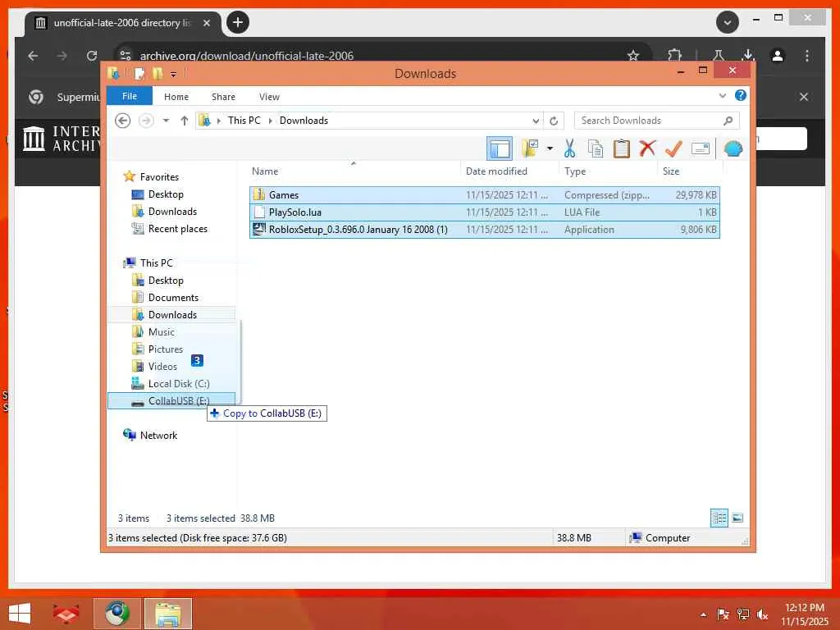The height and width of the screenshot is (630, 840).
Task: Open the View ribbon tab
Action: click(x=269, y=97)
